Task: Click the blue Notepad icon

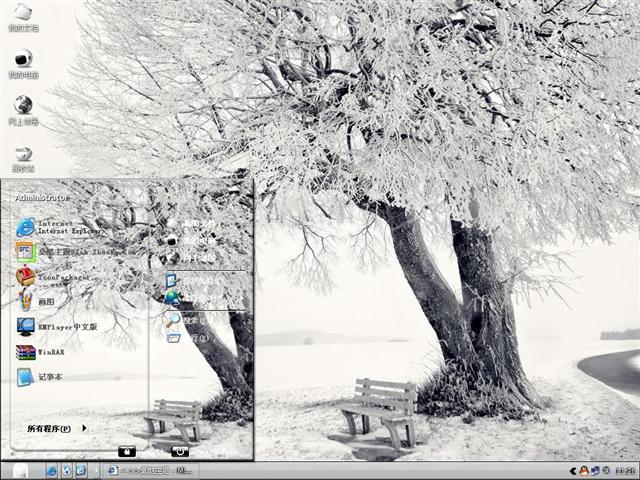Action: pyautogui.click(x=25, y=377)
